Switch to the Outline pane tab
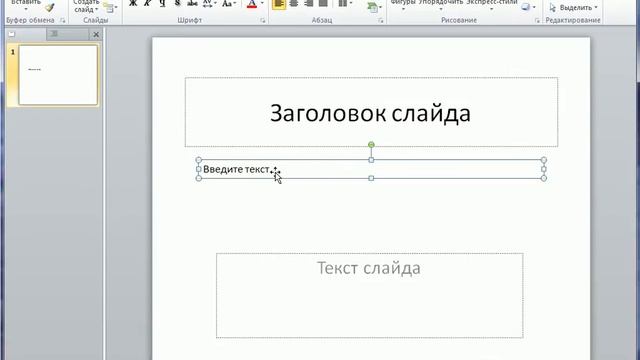Screen dimensions: 640x360 click(67, 34)
